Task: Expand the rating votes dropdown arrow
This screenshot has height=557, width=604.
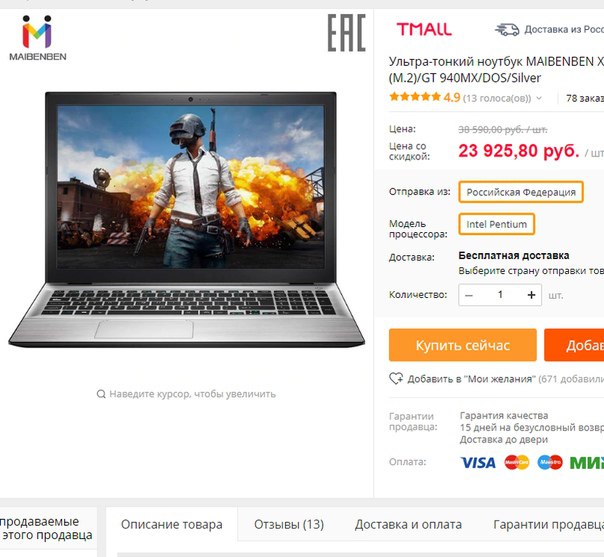Action: 539,98
